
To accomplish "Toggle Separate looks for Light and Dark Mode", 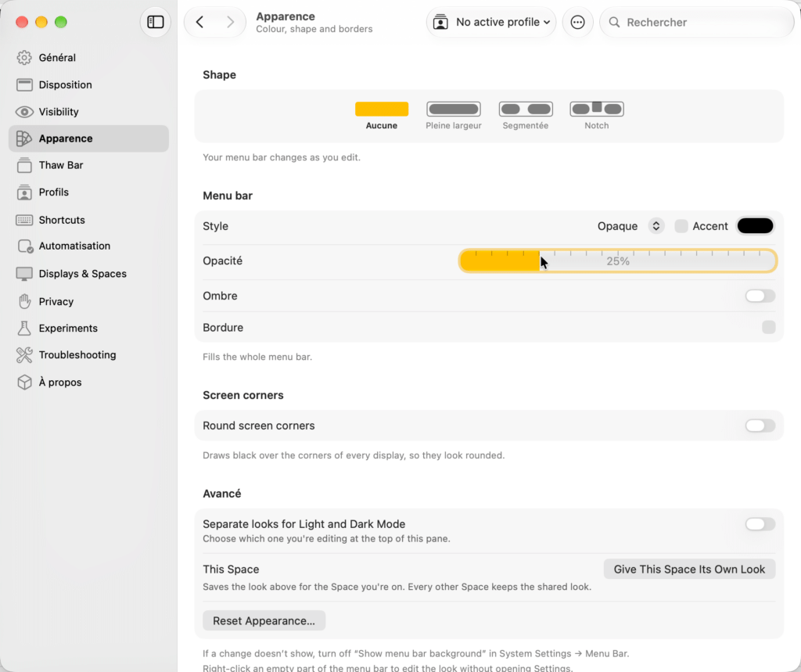I will pos(760,524).
